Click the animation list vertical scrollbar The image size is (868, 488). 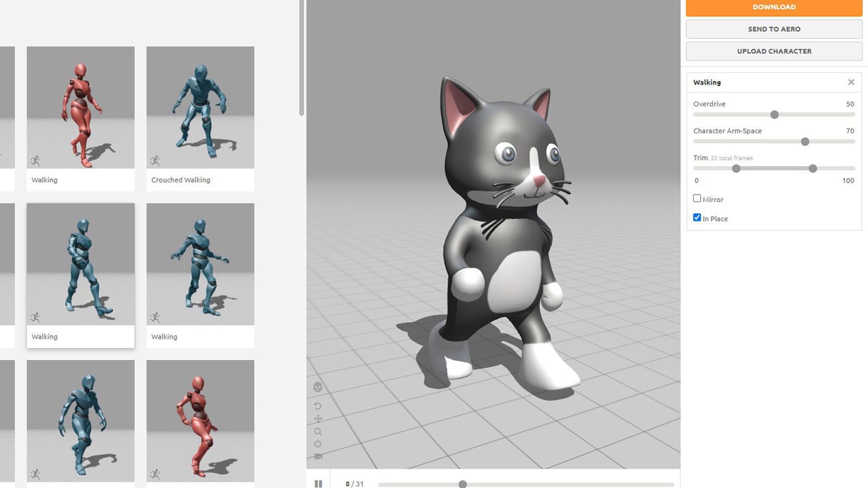click(x=302, y=58)
